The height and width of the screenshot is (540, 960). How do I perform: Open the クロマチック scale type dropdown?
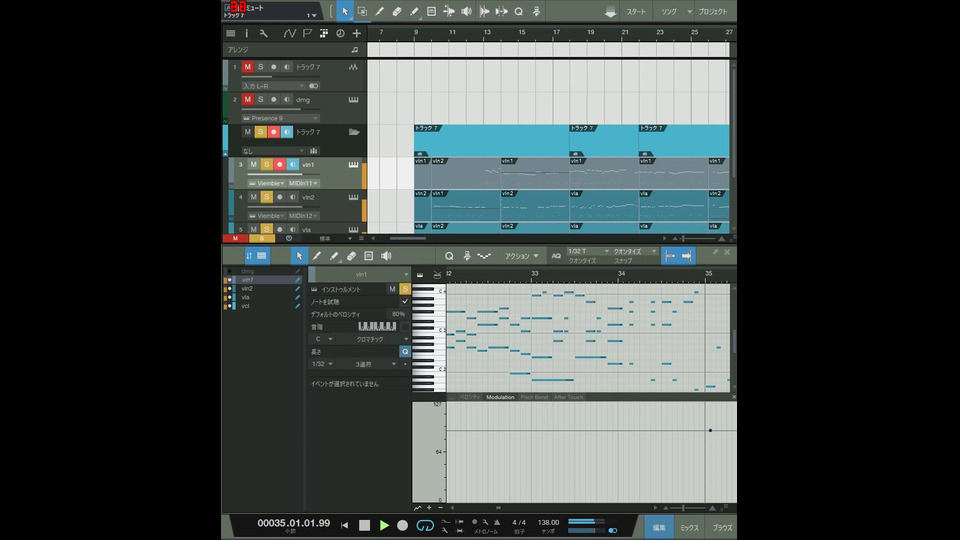point(373,339)
